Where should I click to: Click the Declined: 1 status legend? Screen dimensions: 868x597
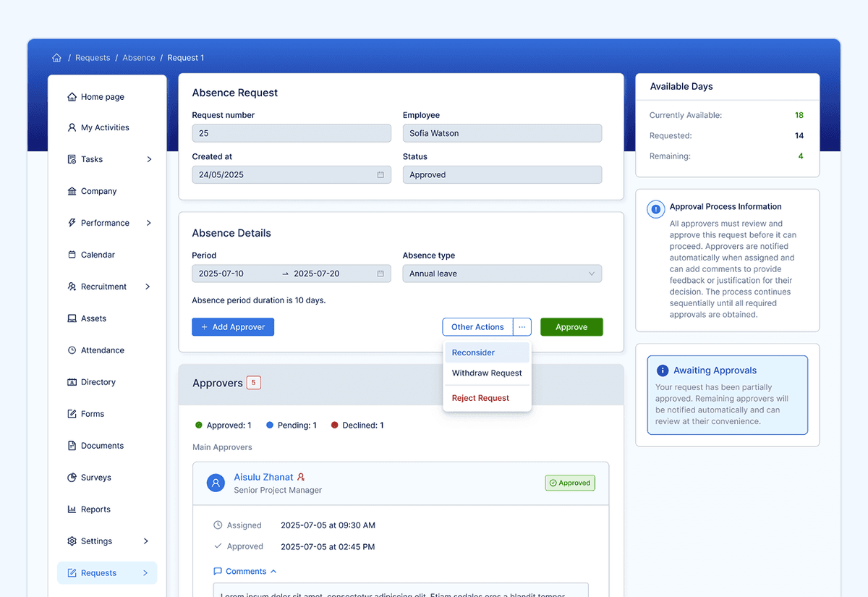357,425
